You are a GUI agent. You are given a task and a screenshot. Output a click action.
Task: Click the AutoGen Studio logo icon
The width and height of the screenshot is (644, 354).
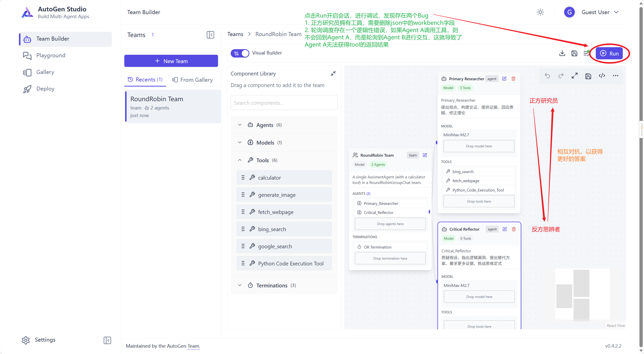[27, 12]
